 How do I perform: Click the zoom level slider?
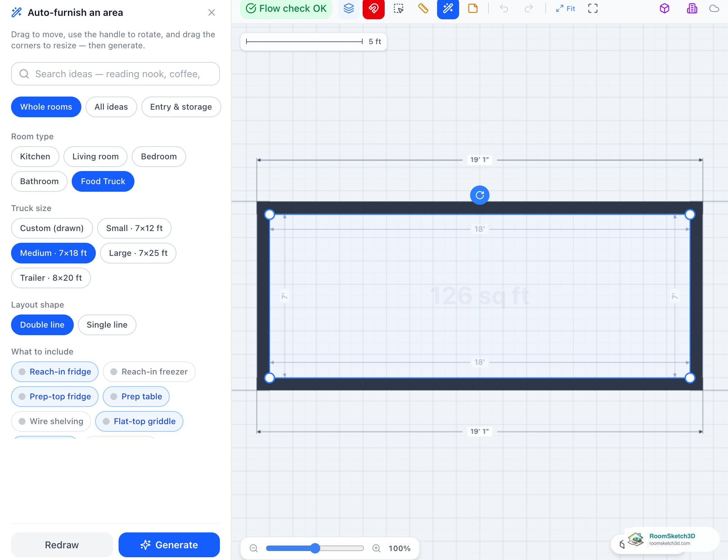(x=315, y=548)
